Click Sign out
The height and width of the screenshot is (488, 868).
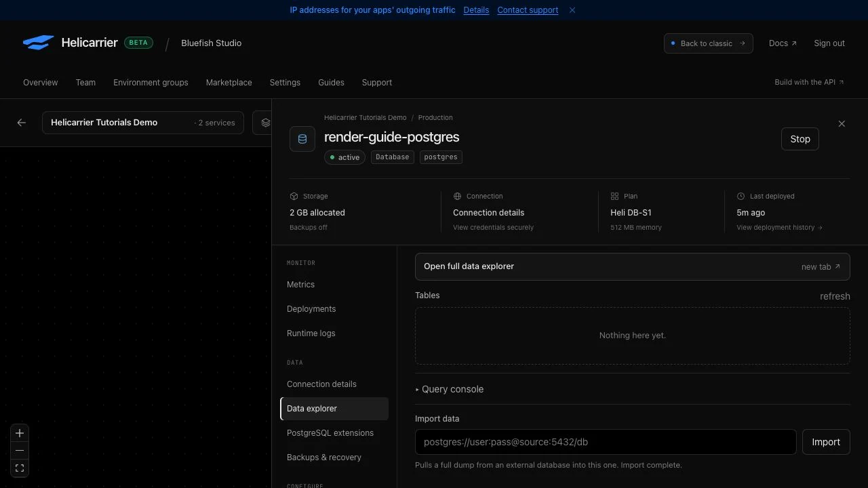[829, 43]
